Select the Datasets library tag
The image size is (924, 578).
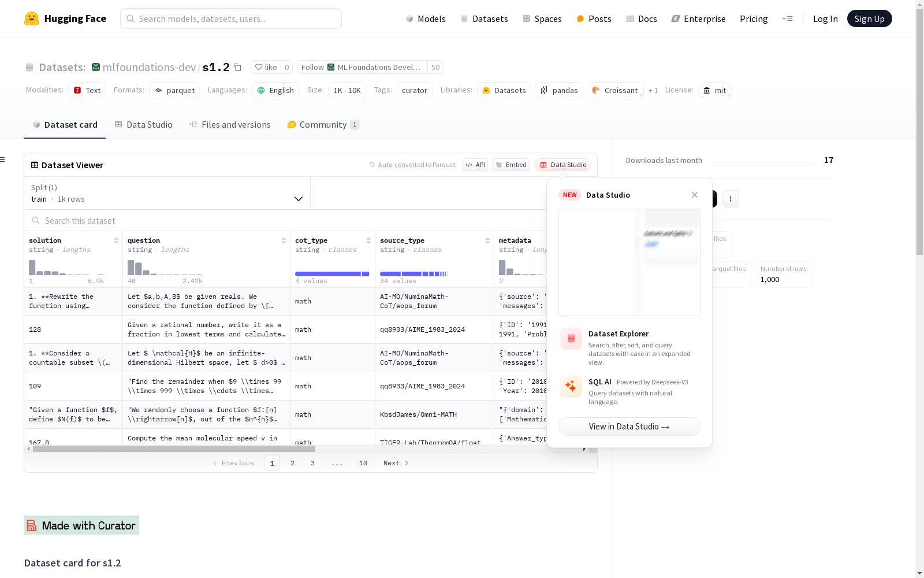[504, 90]
